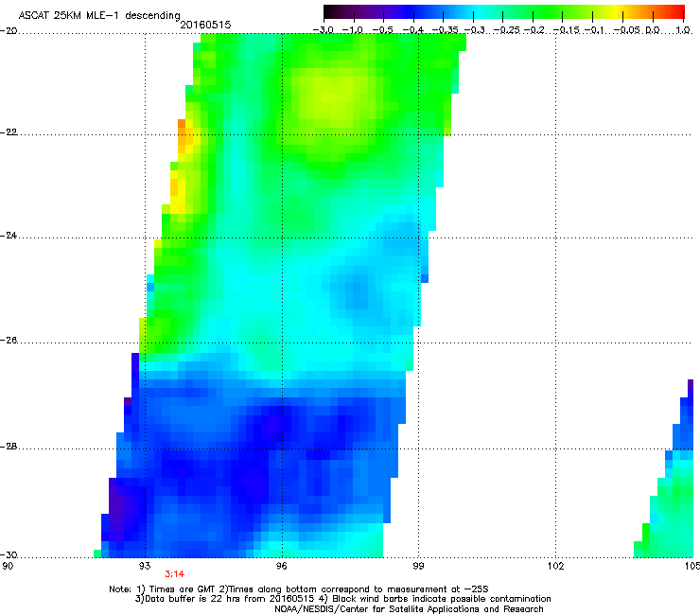This screenshot has height=615, width=700.
Task: Click the color bar label -0.4
Action: [x=413, y=30]
